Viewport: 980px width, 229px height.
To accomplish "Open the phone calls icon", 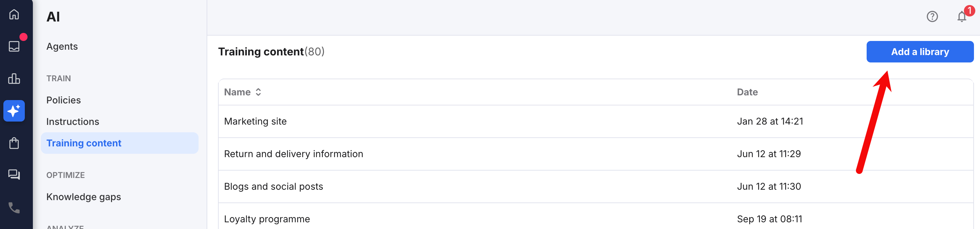I will coord(14,208).
